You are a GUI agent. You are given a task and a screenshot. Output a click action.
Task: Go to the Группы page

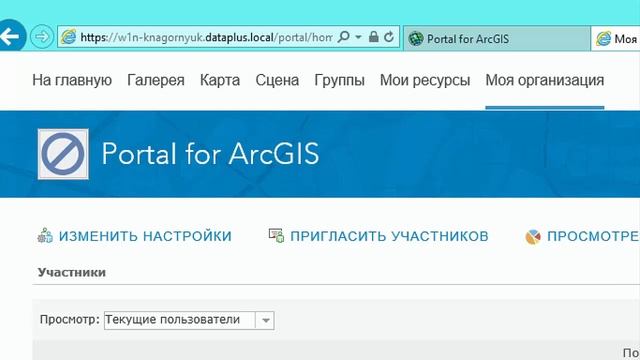point(339,80)
